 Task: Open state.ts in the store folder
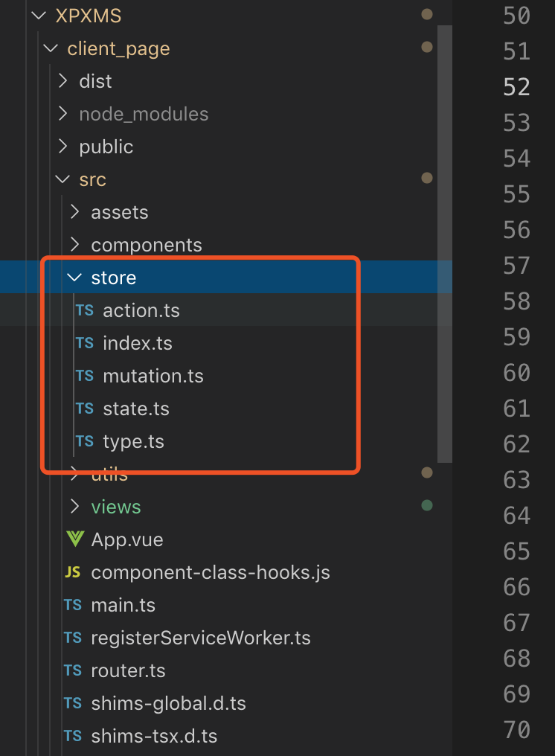[x=136, y=409]
